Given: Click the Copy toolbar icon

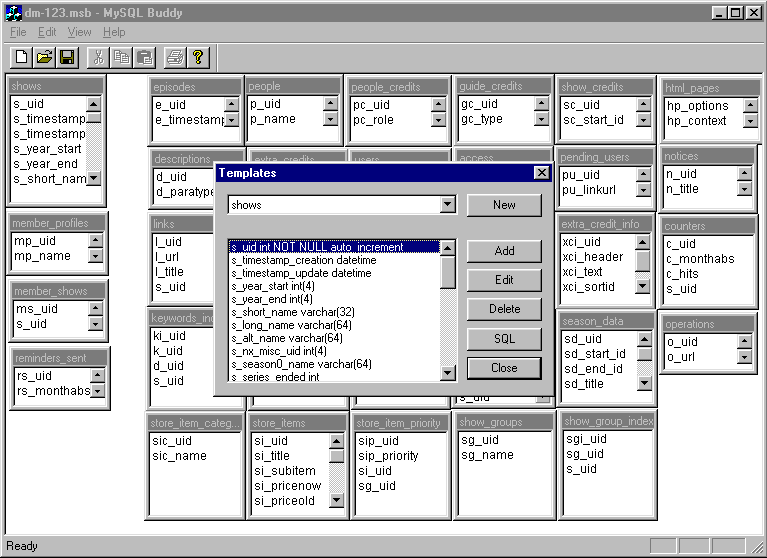Looking at the screenshot, I should click(x=121, y=57).
